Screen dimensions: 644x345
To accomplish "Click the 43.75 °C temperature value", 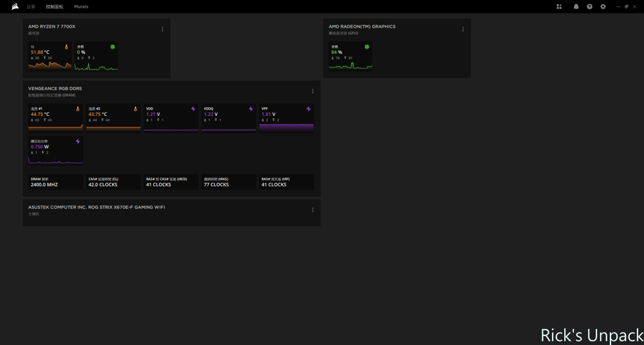I will tap(98, 114).
